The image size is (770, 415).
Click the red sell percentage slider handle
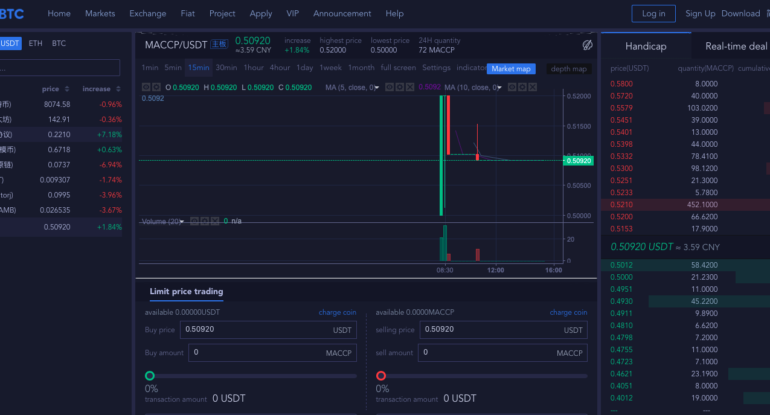click(381, 376)
